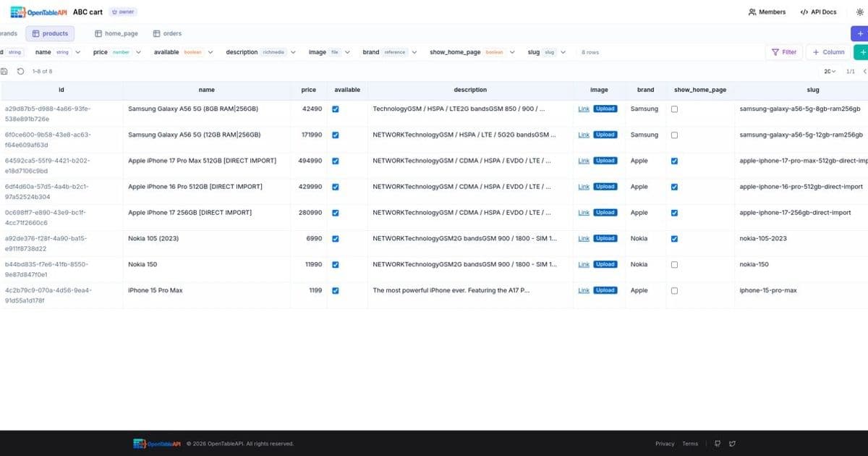The width and height of the screenshot is (868, 456).
Task: Open the Members panel
Action: tap(767, 12)
